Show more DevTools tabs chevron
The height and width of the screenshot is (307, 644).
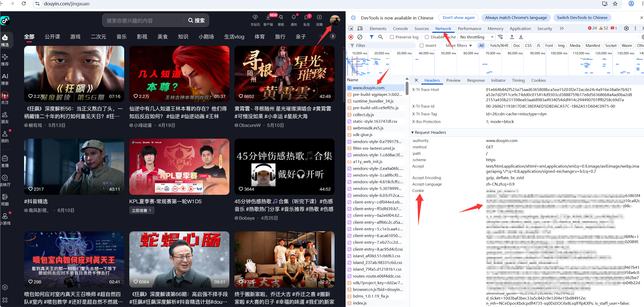562,28
